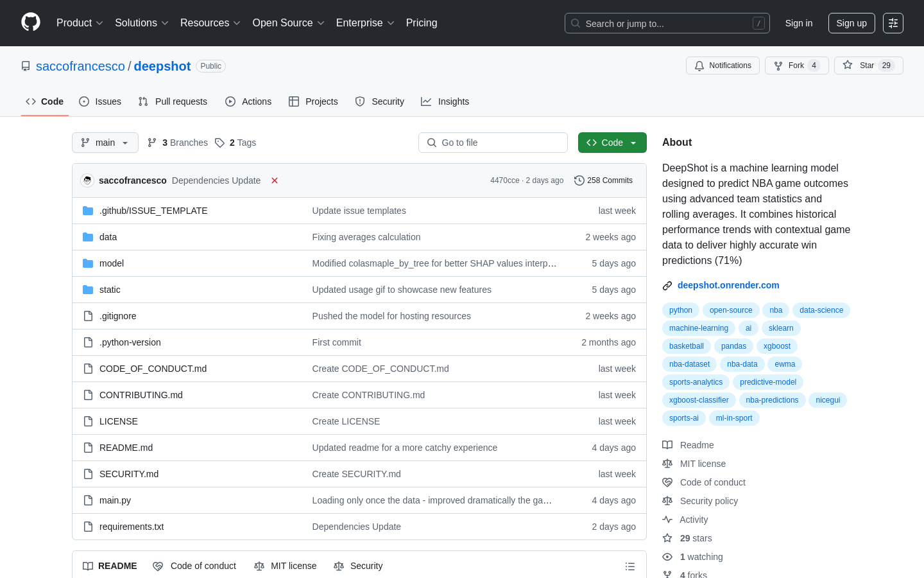Switch to README tab below files
This screenshot has width=924, height=578.
[x=110, y=566]
